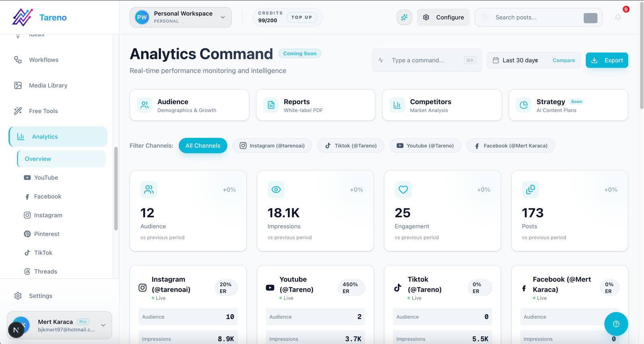This screenshot has height=344, width=644.
Task: Click the Search posts input field
Action: tap(539, 17)
